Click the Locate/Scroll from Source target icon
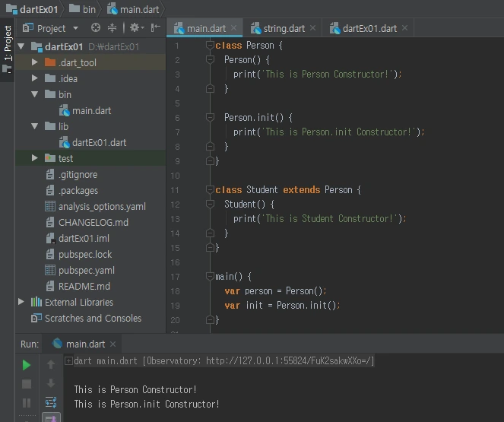504x422 pixels. coord(96,27)
